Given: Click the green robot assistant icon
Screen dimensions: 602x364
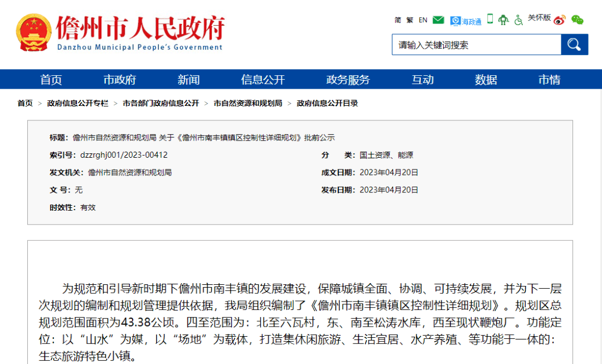Looking at the screenshot, I should [x=503, y=20].
